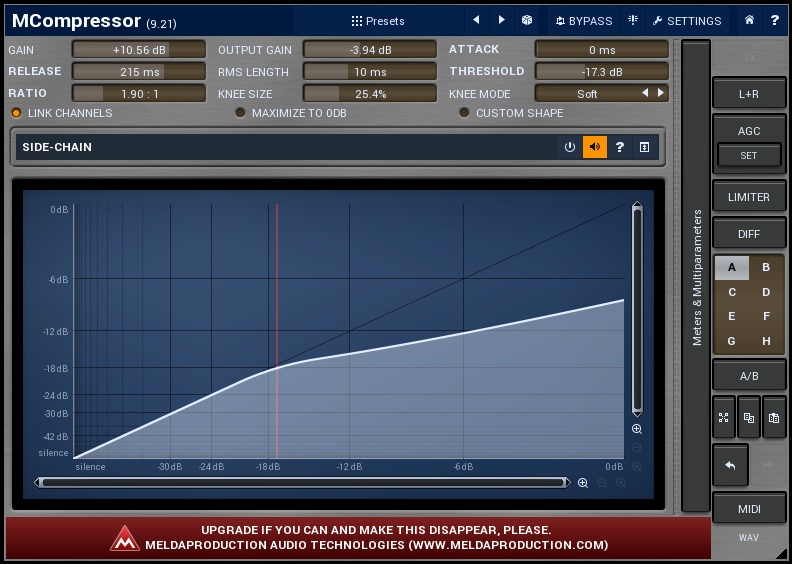Screen dimensions: 792x564
Task: Zoom in the graph horizontally
Action: click(583, 483)
